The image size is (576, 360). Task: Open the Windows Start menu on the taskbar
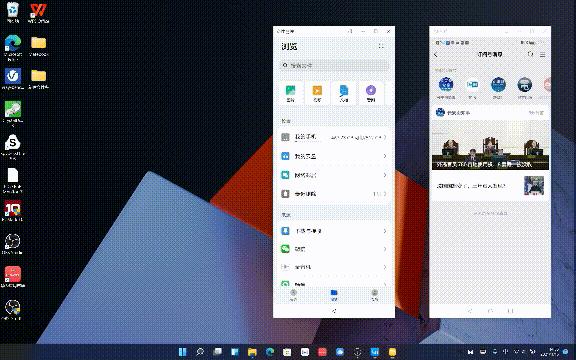click(183, 352)
